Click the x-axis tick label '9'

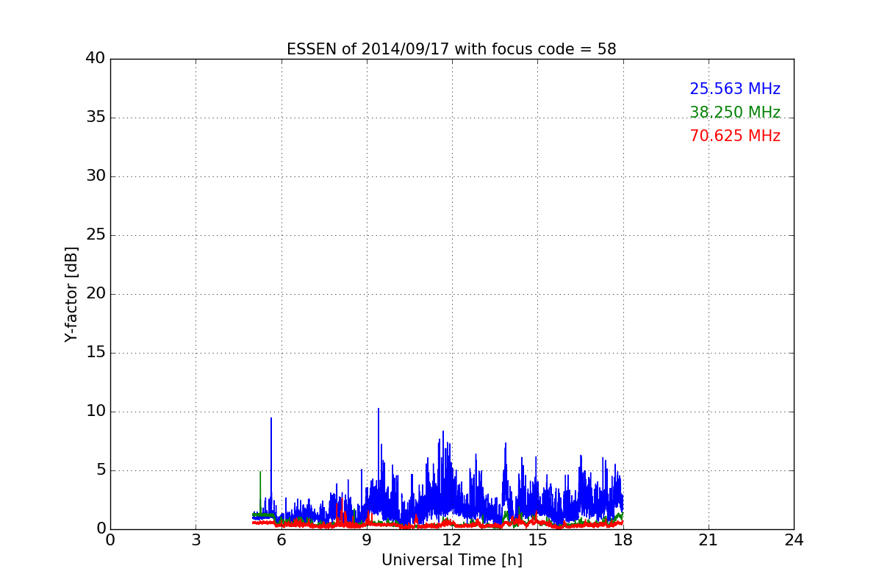367,540
